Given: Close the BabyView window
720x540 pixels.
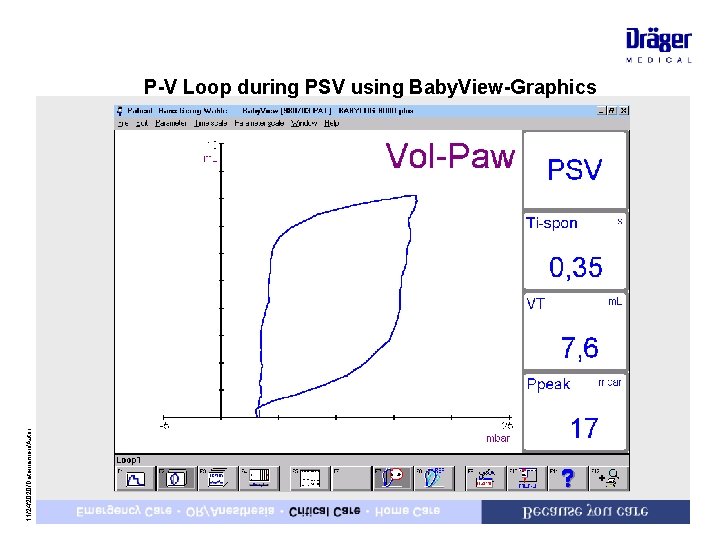Looking at the screenshot, I should (x=623, y=111).
